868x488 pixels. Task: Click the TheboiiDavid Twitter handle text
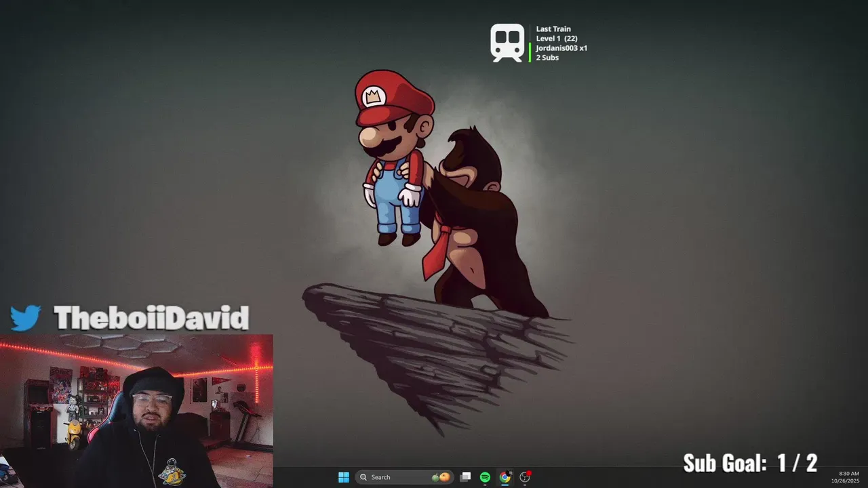coord(151,318)
